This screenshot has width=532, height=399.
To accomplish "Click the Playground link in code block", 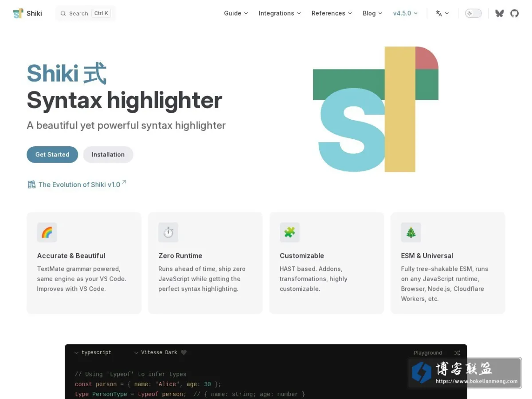I will pyautogui.click(x=428, y=353).
